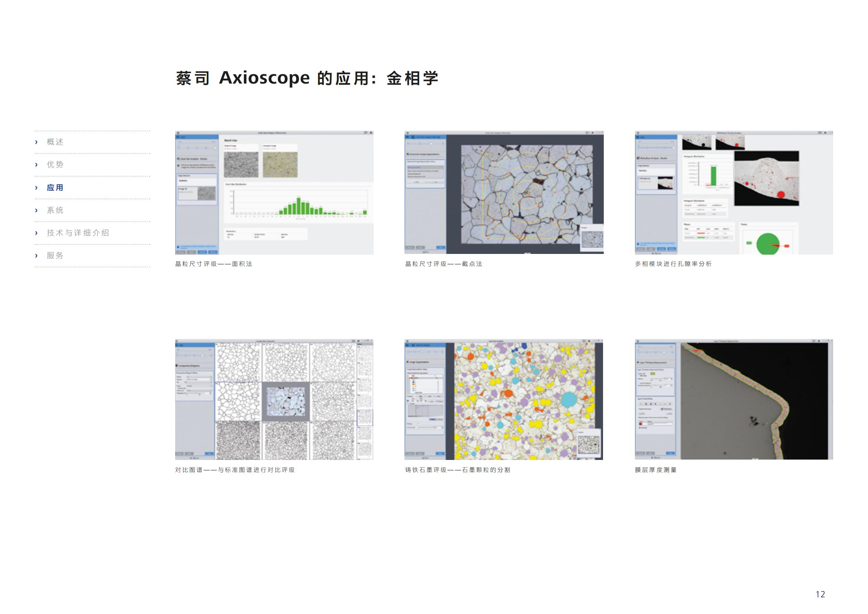Open the 系统 navigation link
Screen dimensions: 868x614
55,210
